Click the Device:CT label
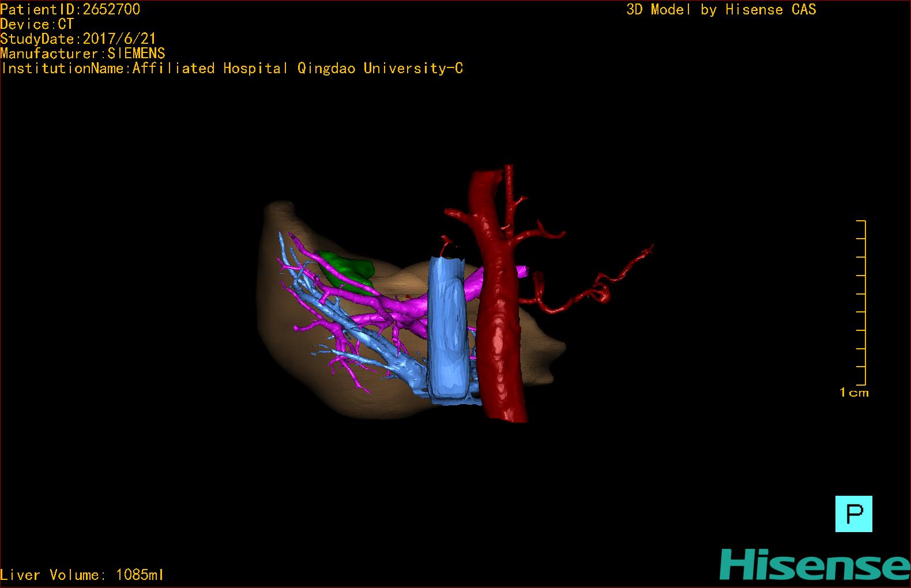 click(x=37, y=24)
